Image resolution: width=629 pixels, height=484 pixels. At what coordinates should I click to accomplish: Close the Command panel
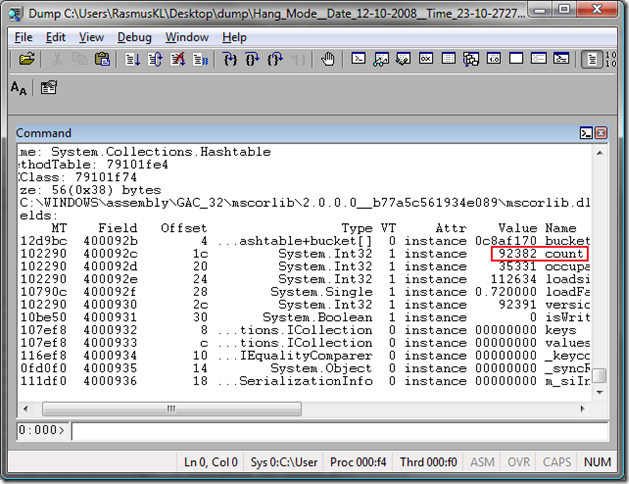601,133
